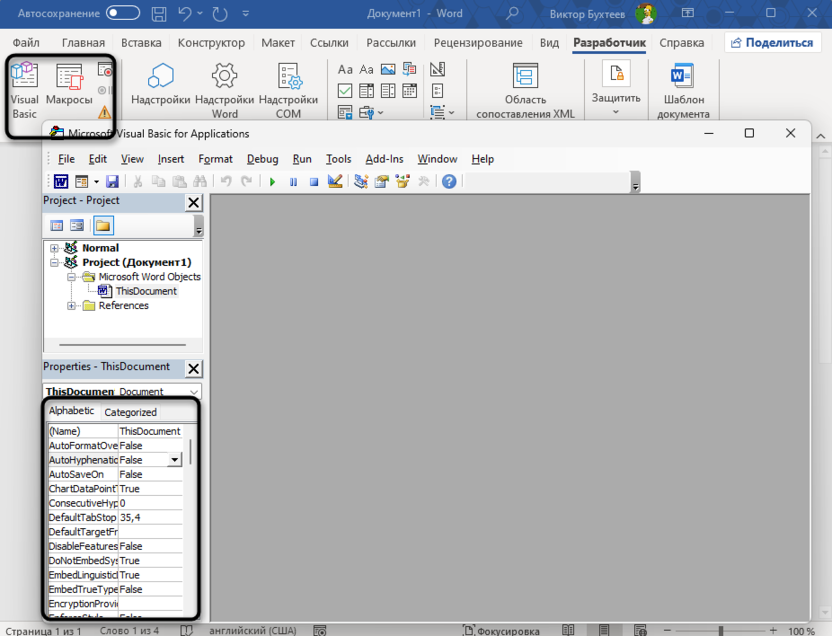This screenshot has height=636, width=832.
Task: Select ThisDocument in project tree
Action: pos(145,292)
